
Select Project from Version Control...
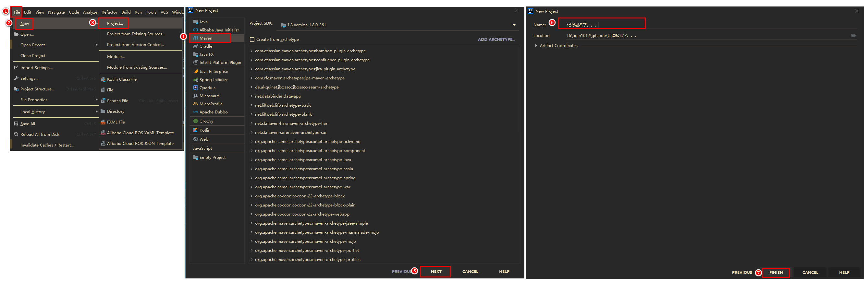point(141,45)
